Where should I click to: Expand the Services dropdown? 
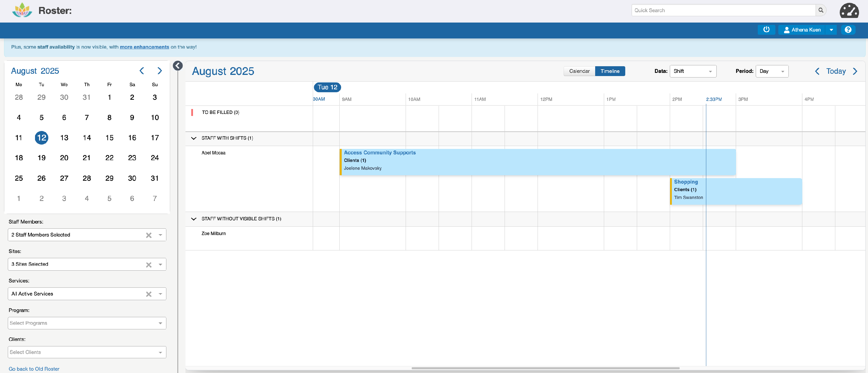tap(160, 294)
